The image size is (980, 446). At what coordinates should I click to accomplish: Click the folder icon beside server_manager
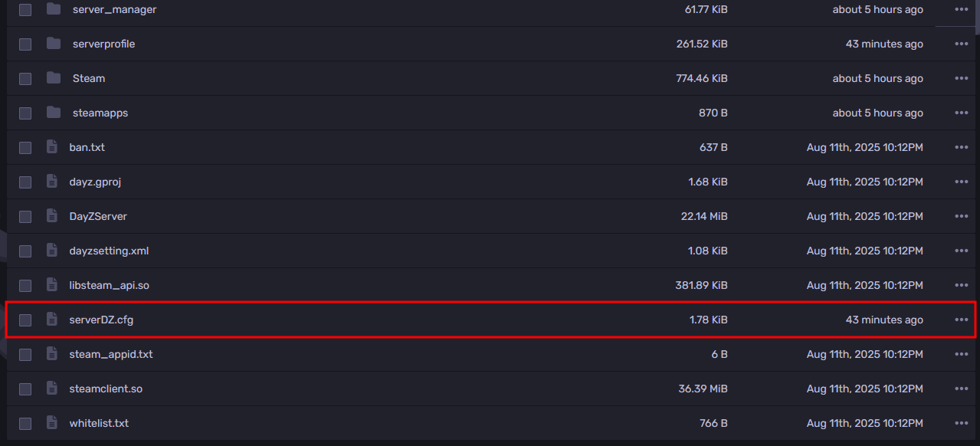coord(53,9)
